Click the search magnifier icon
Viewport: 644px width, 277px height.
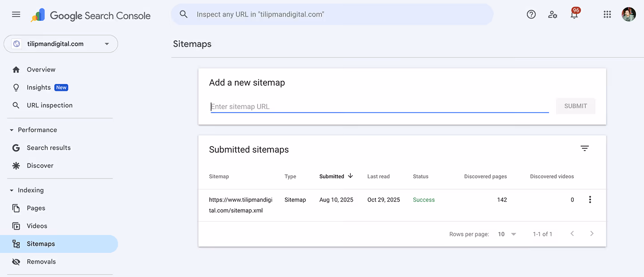184,14
